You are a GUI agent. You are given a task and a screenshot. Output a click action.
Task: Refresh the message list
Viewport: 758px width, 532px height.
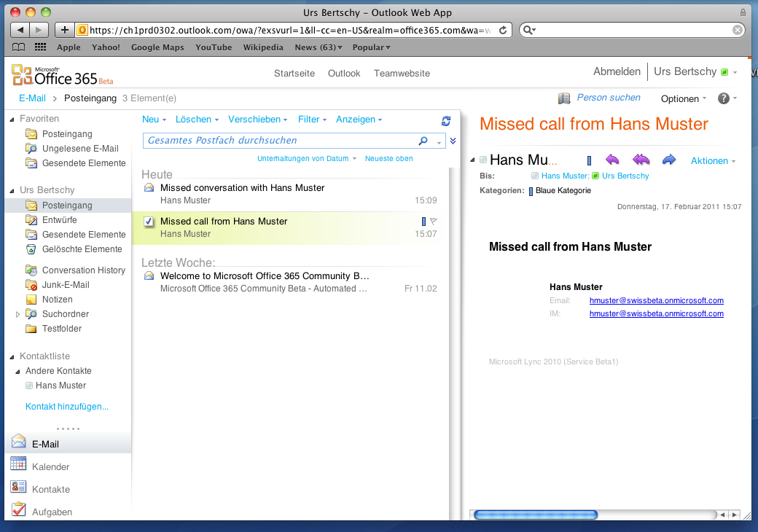coord(446,120)
